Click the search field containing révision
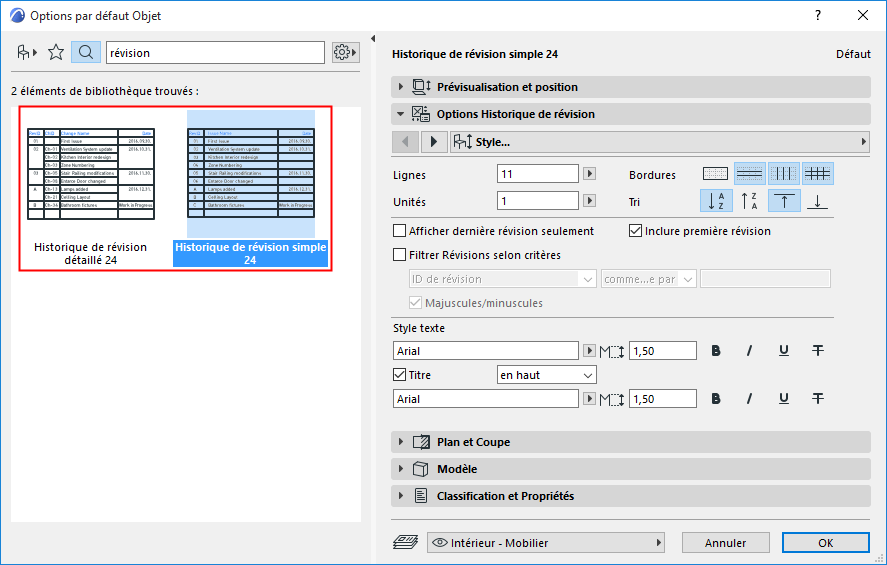This screenshot has width=887, height=565. click(215, 53)
